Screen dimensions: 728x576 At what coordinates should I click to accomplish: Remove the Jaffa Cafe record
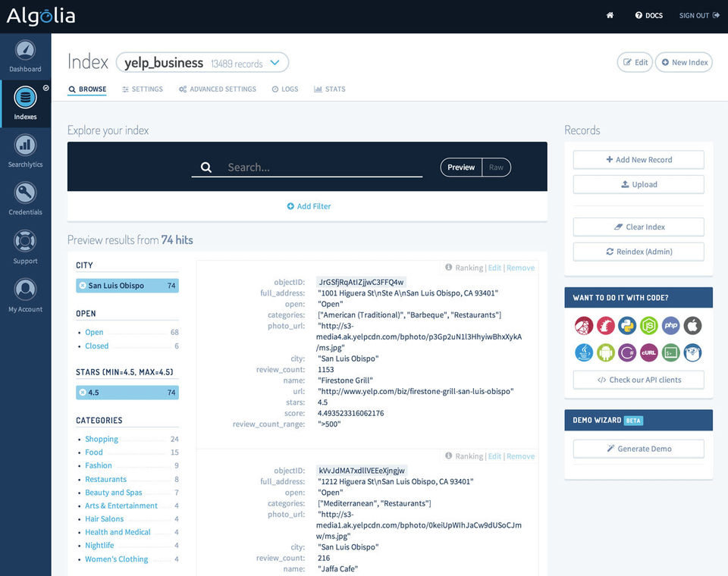[520, 456]
